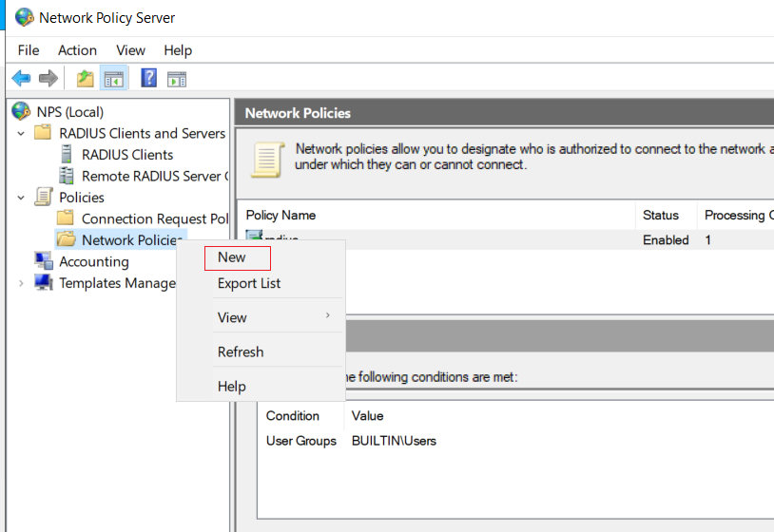The height and width of the screenshot is (532, 774).
Task: Sort by the Policy Name column header
Action: tap(436, 216)
